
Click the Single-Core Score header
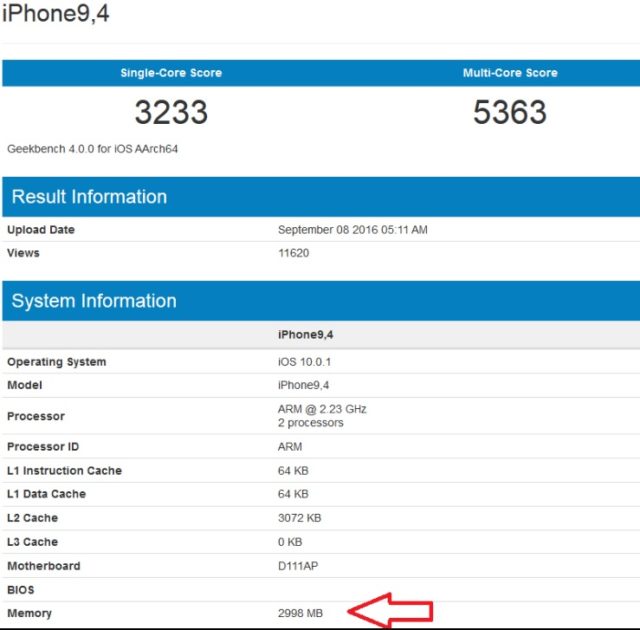pos(171,73)
